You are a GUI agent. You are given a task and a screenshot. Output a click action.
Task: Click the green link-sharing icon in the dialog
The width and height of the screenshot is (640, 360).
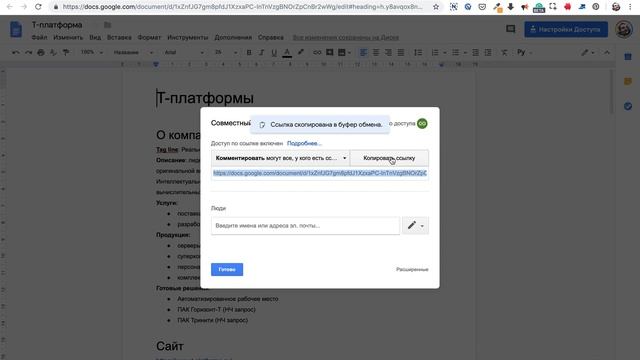pyautogui.click(x=422, y=123)
